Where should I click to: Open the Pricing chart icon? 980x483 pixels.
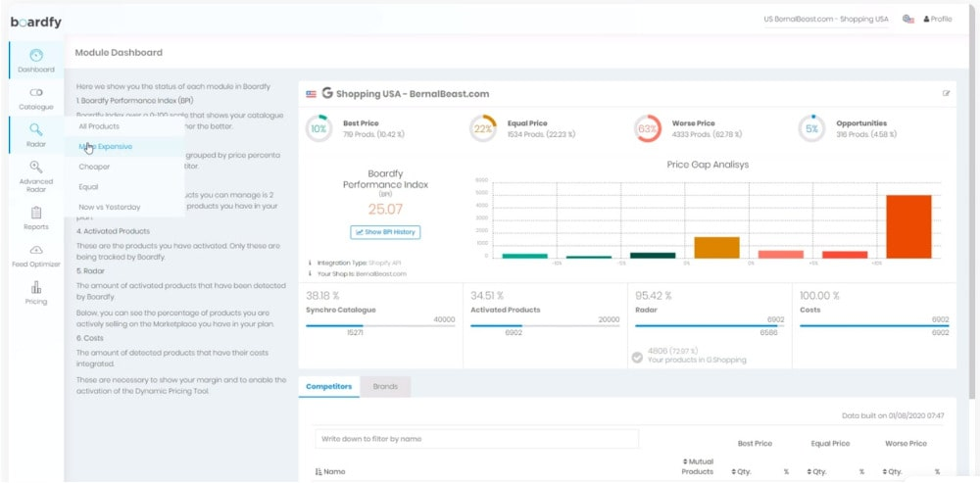pyautogui.click(x=36, y=288)
